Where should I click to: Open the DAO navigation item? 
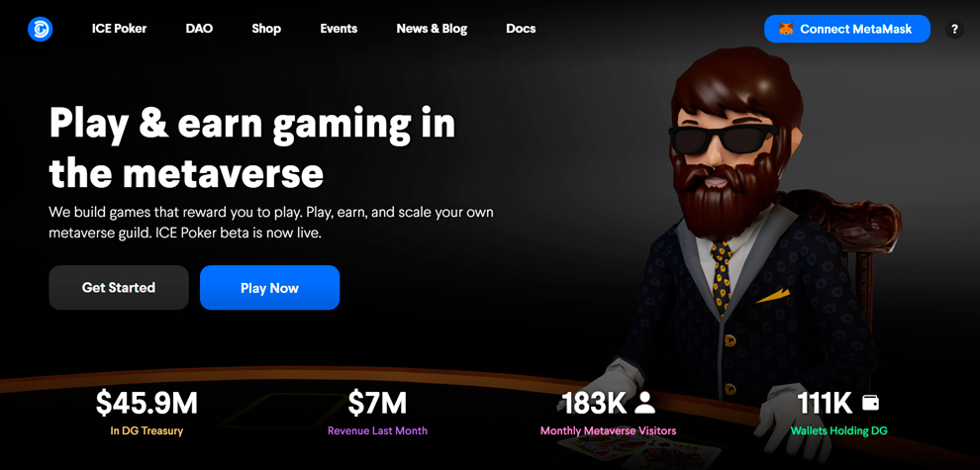tap(199, 29)
